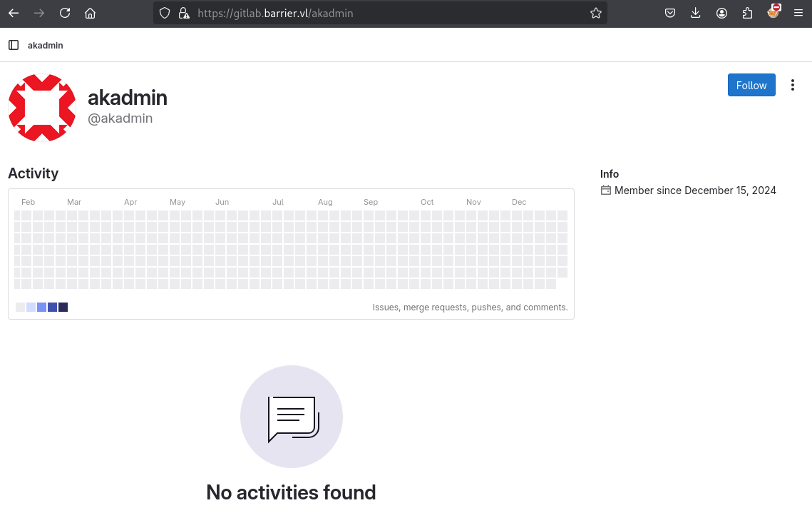This screenshot has height=518, width=812.
Task: Click the akadmin breadcrumb link
Action: [46, 46]
